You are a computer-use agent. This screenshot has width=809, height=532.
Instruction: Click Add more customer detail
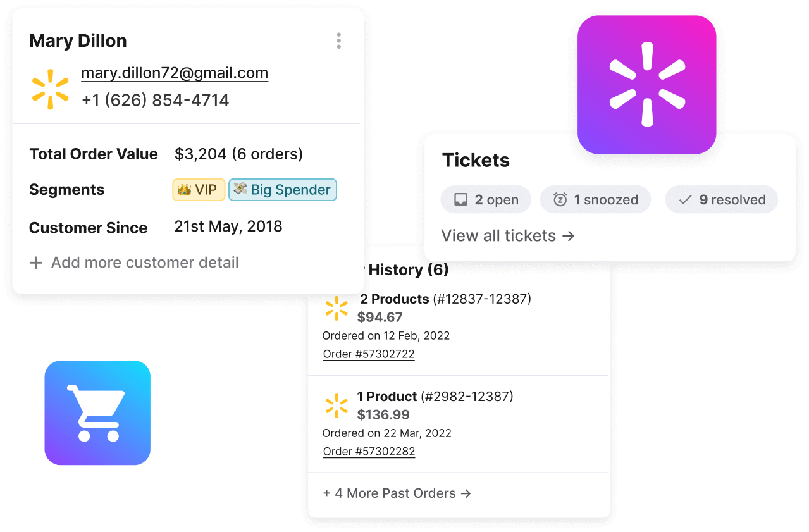145,263
